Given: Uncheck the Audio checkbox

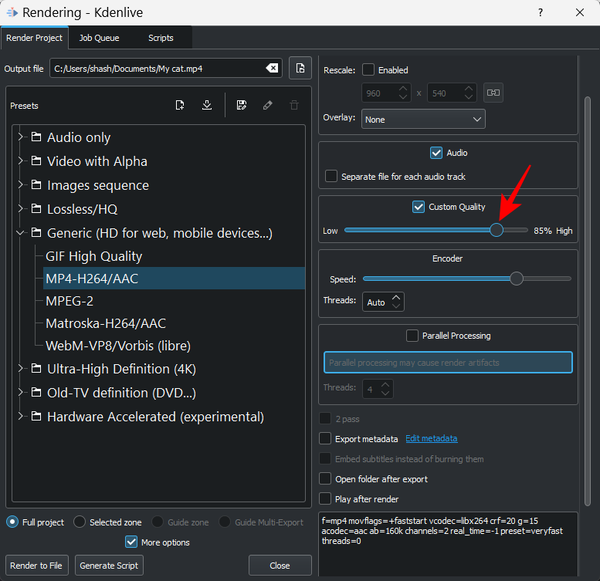Looking at the screenshot, I should 436,153.
